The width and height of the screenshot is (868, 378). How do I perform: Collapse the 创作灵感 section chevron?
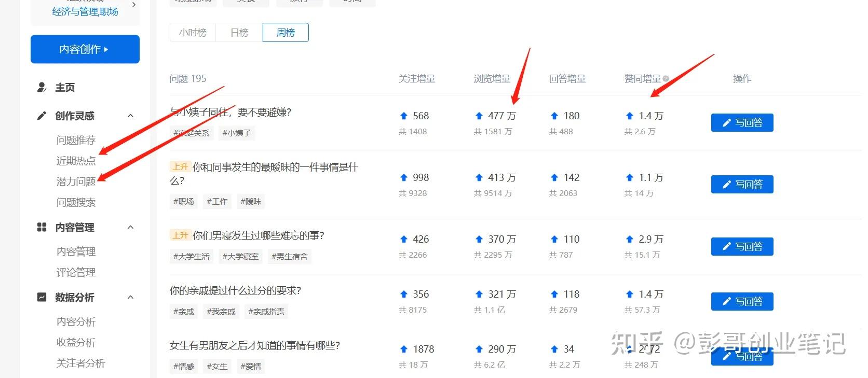(x=131, y=116)
